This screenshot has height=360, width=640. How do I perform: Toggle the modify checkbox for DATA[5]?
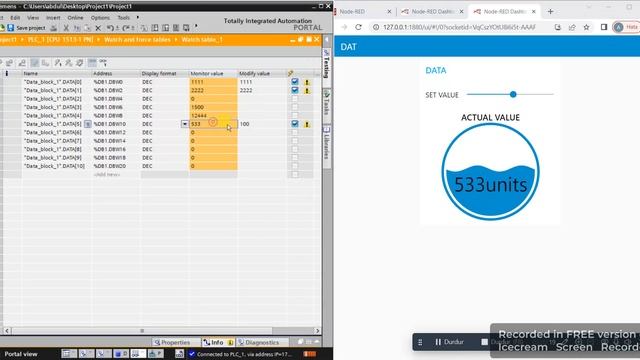[x=295, y=124]
